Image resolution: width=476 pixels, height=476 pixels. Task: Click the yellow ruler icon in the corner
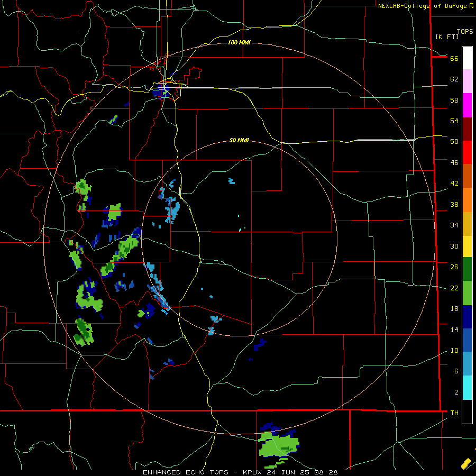466,463
